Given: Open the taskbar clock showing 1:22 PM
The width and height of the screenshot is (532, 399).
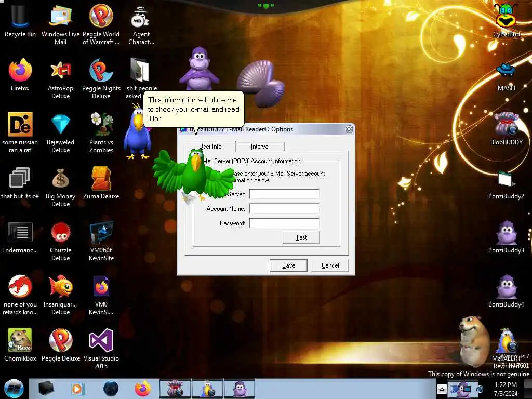Looking at the screenshot, I should pos(506,389).
